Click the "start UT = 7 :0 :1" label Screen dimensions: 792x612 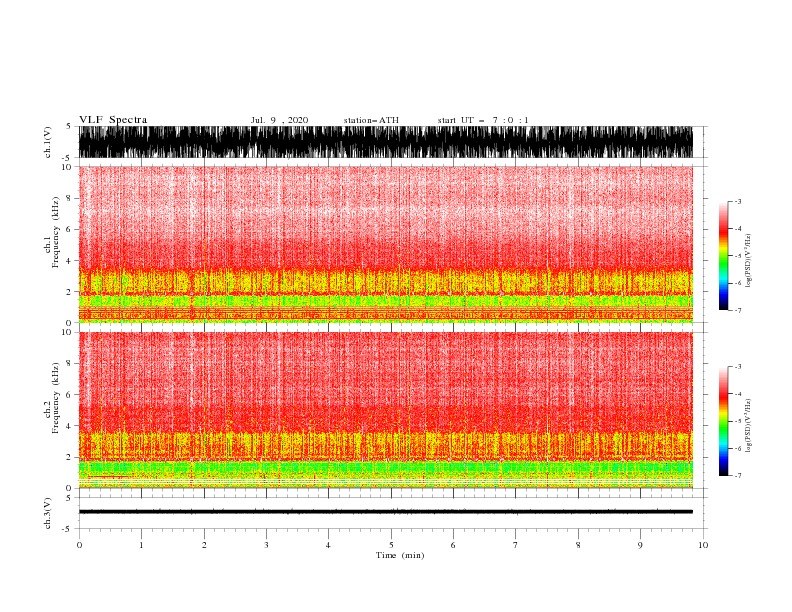pyautogui.click(x=483, y=120)
